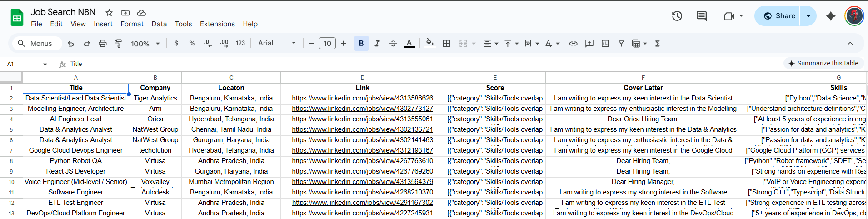Open the View menu
Image resolution: width=868 pixels, height=219 pixels.
click(x=78, y=24)
